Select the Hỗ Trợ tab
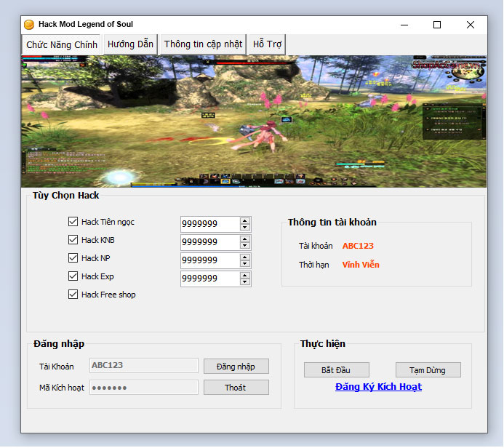The width and height of the screenshot is (504, 448). [x=266, y=44]
